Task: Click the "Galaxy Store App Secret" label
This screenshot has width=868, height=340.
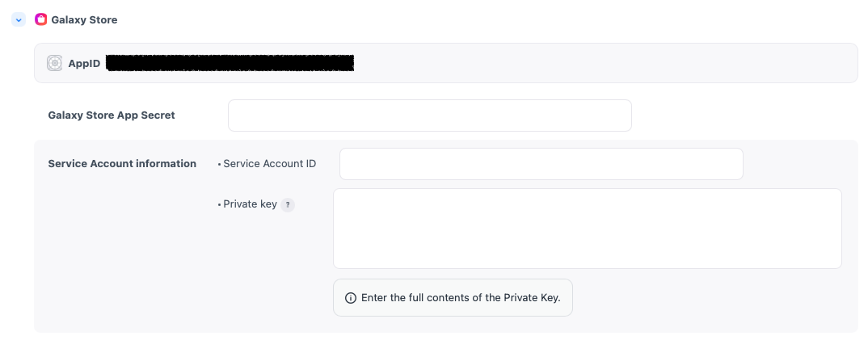Action: click(x=112, y=115)
